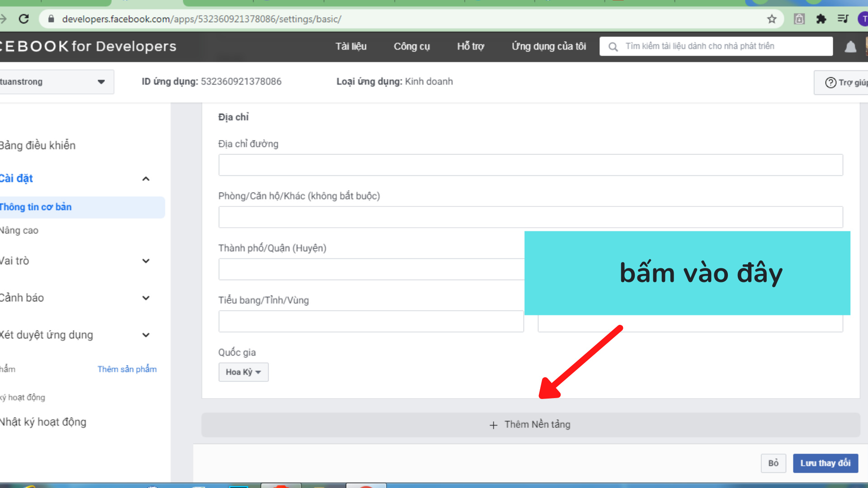Click the Facebook for Developers logo
The height and width of the screenshot is (488, 868).
click(x=88, y=46)
